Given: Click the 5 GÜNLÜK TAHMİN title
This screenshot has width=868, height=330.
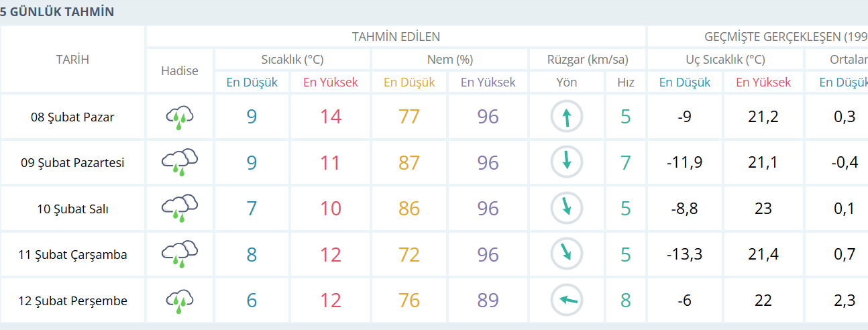Looking at the screenshot, I should click(x=58, y=12).
